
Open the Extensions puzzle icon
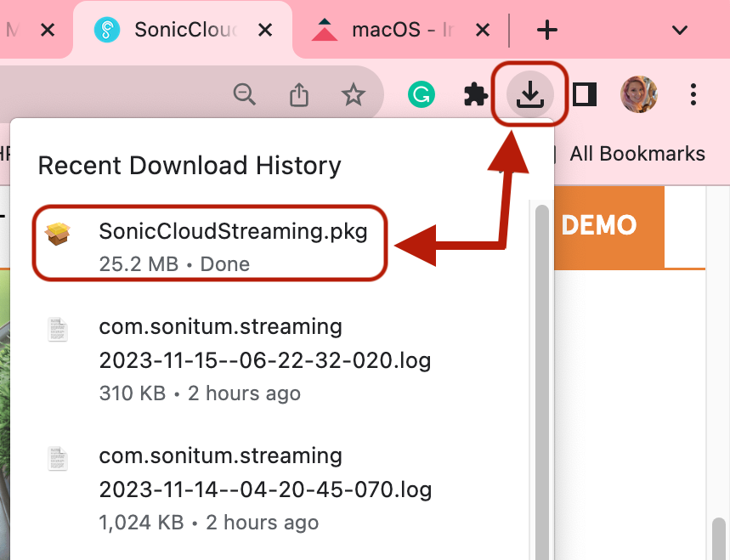[x=476, y=94]
